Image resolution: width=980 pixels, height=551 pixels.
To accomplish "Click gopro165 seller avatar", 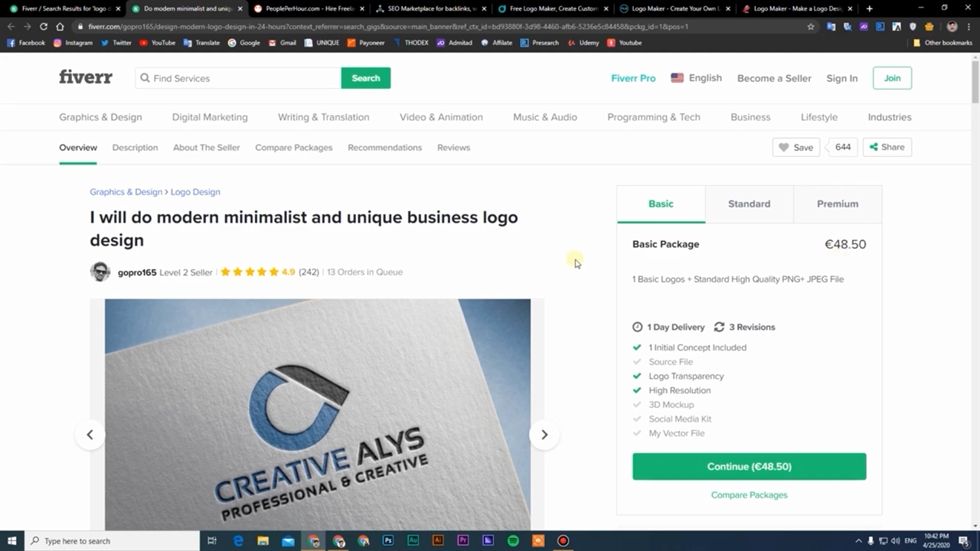I will (x=100, y=272).
